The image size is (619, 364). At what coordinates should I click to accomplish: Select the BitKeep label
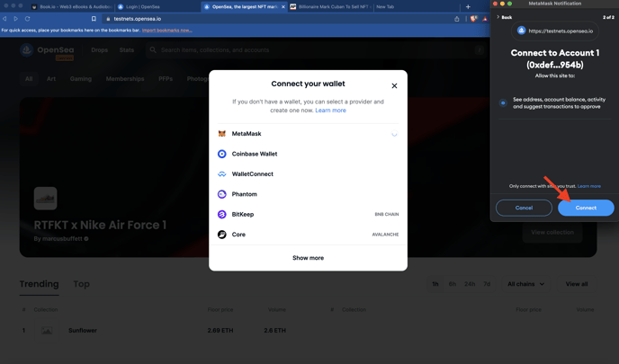242,214
